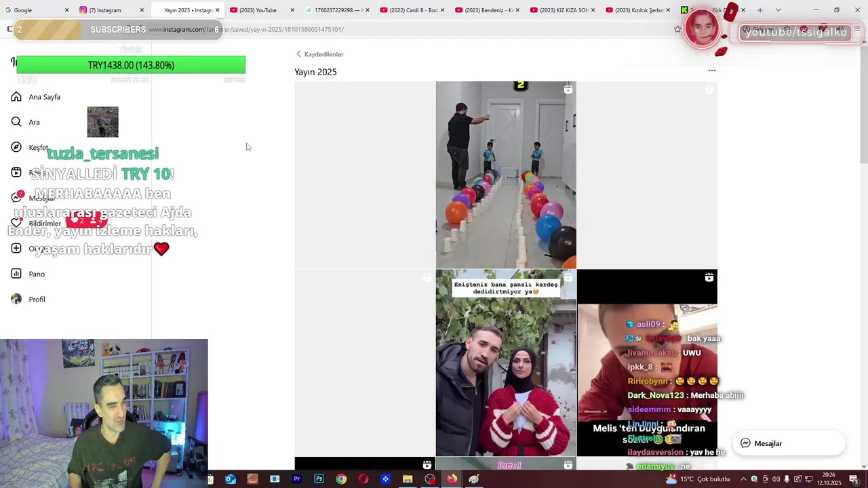Click the clock showing 20:26

click(x=829, y=479)
